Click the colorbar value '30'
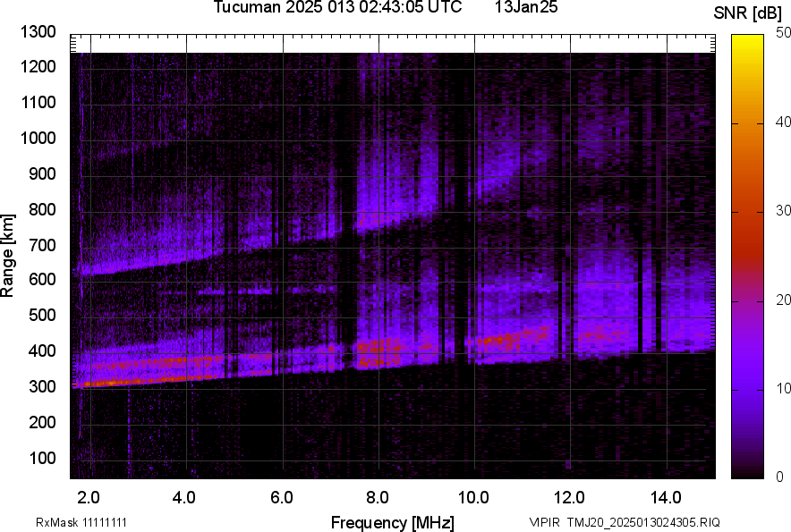Image resolution: width=791 pixels, height=532 pixels. (784, 211)
